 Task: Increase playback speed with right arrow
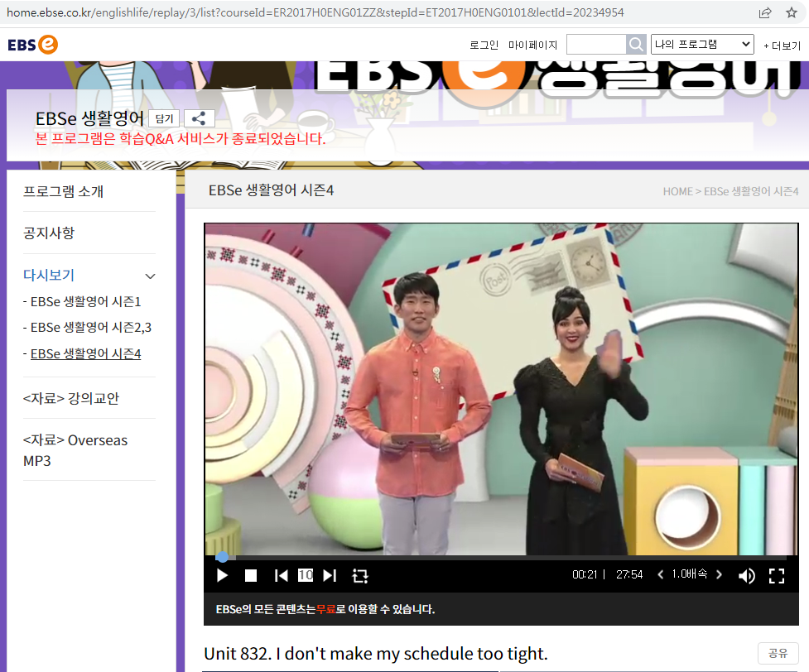(x=720, y=574)
